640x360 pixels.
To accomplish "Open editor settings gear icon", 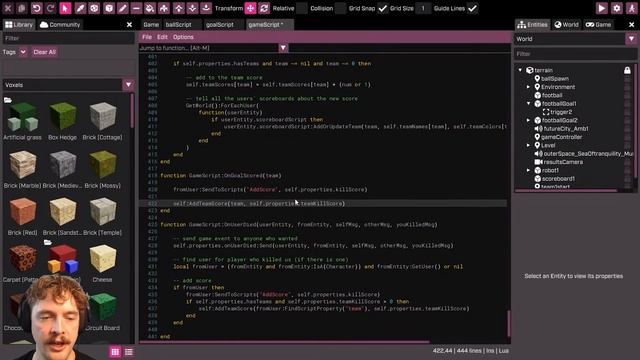I will tap(617, 8).
